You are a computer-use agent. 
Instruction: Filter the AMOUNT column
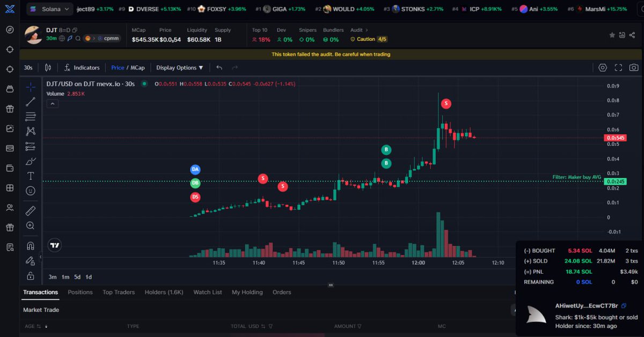point(360,326)
